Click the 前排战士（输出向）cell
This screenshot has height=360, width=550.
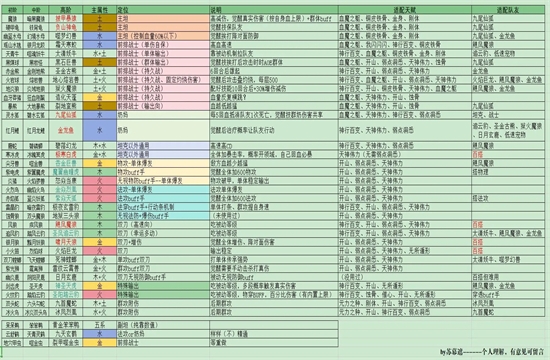pos(163,106)
